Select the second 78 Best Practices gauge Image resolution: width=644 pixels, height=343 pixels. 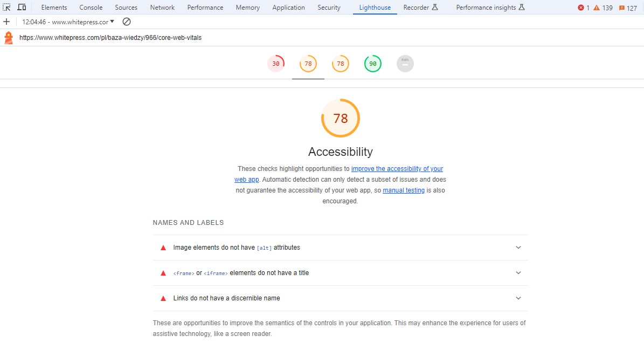click(341, 64)
